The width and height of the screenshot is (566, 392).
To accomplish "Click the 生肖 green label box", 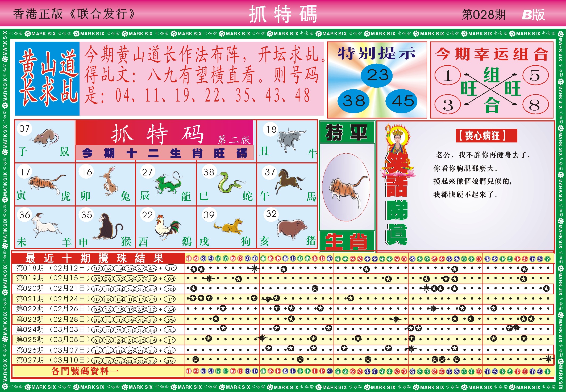I will [347, 241].
